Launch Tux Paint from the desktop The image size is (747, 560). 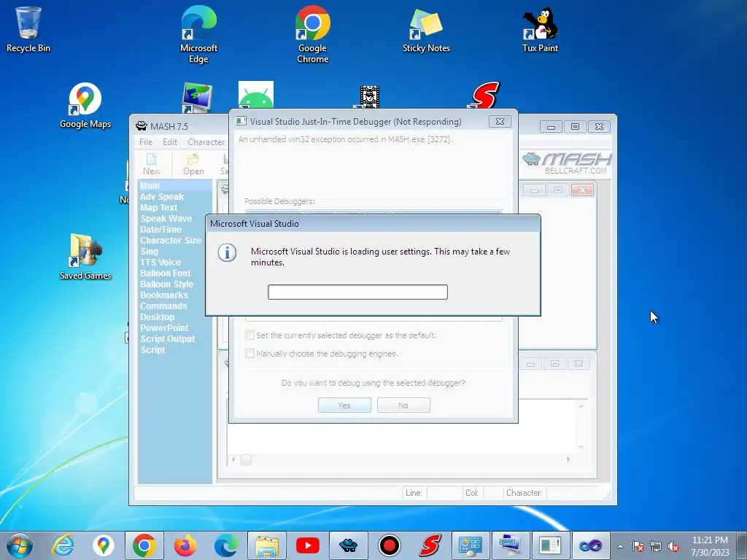point(540,29)
